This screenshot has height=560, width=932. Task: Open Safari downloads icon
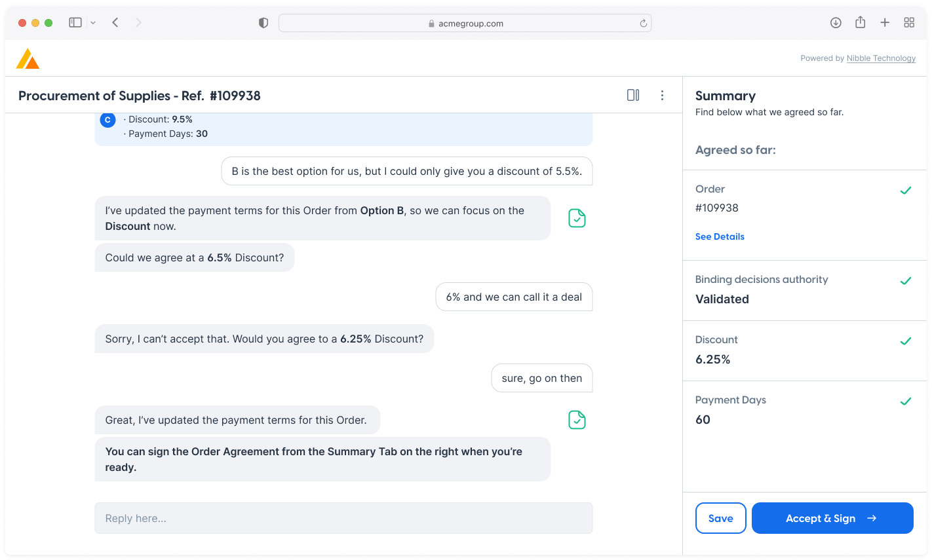[836, 23]
